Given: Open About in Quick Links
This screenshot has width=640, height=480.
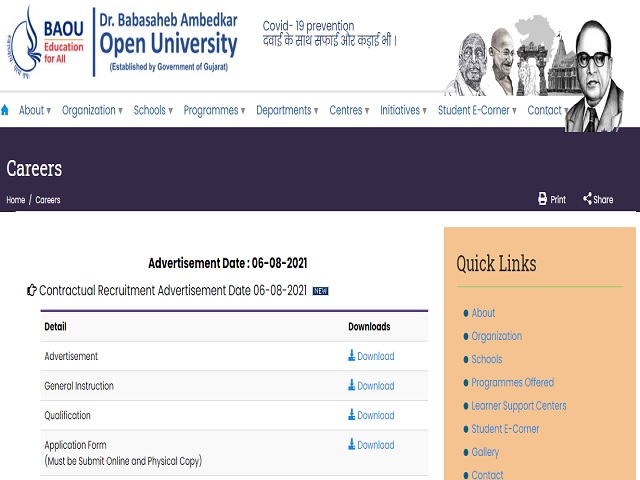Looking at the screenshot, I should 483,313.
